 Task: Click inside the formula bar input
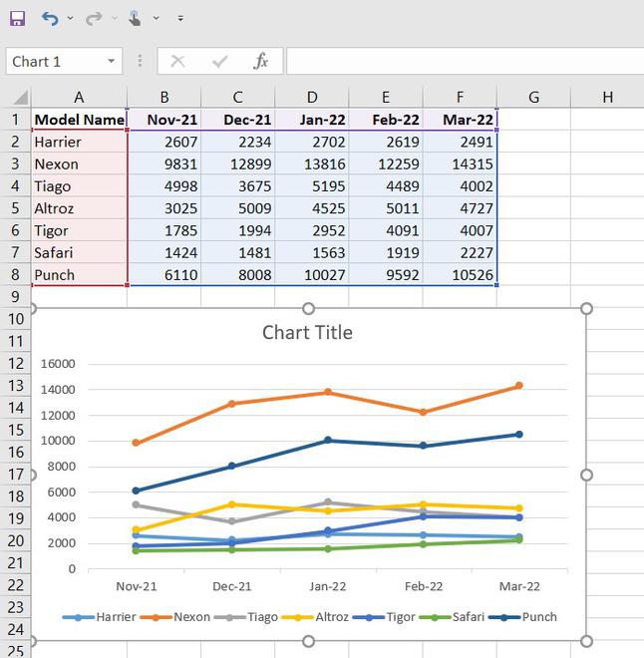(x=464, y=61)
